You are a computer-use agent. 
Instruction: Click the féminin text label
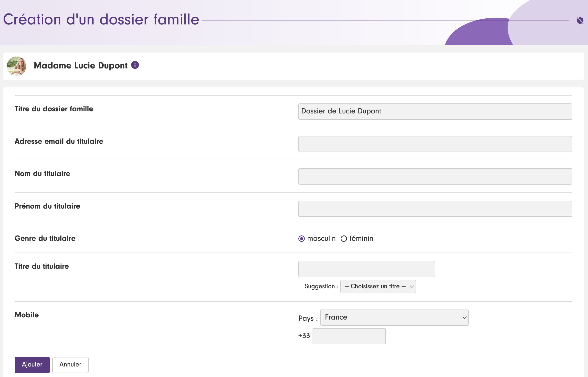(x=361, y=239)
